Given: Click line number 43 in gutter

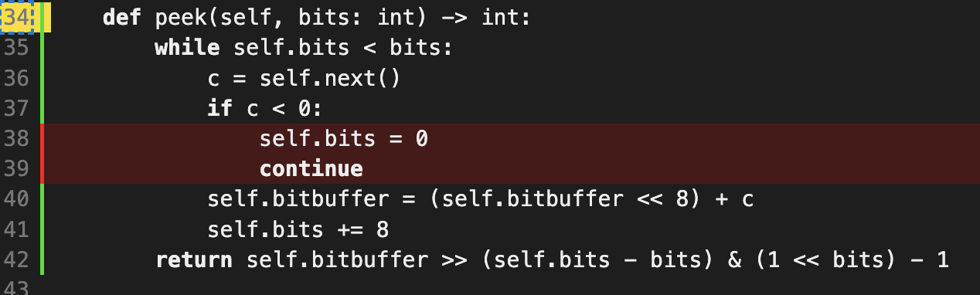Looking at the screenshot, I should point(17,288).
